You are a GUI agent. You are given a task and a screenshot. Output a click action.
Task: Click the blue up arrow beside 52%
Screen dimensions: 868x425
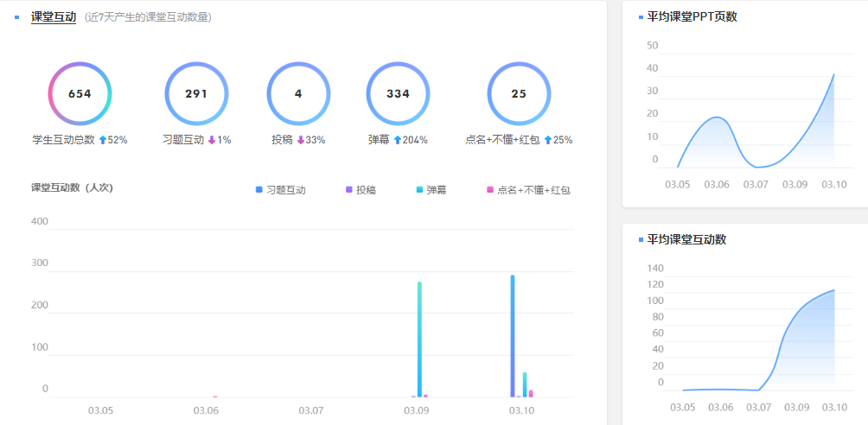pos(103,140)
